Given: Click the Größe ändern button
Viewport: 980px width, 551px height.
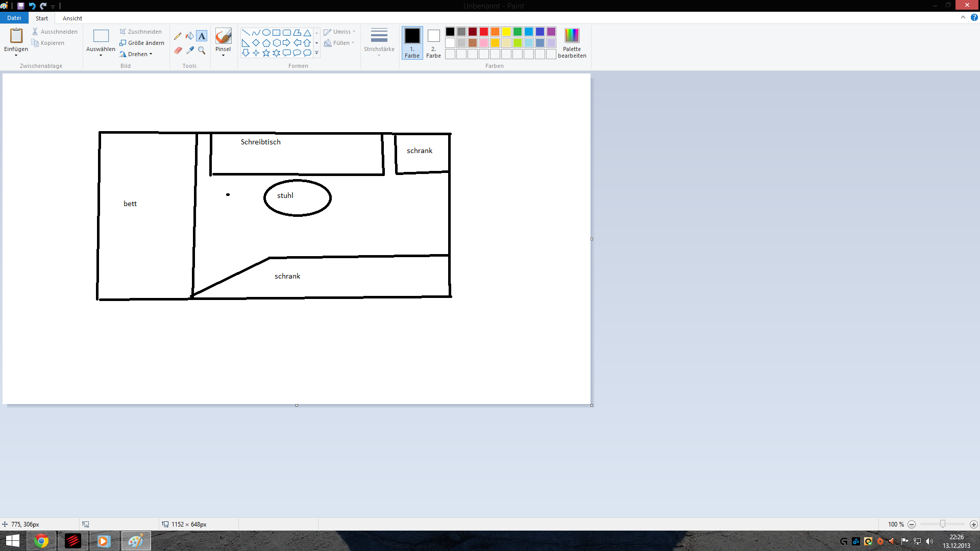Looking at the screenshot, I should (x=142, y=43).
